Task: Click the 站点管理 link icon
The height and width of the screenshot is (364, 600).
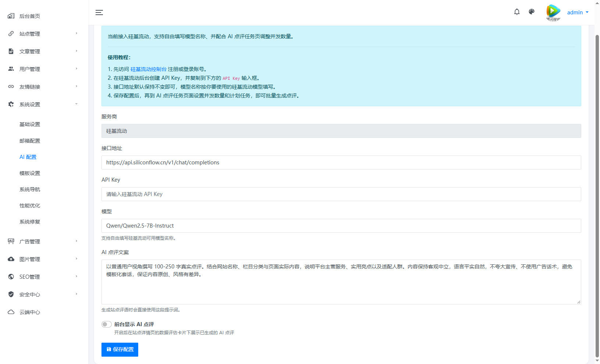Action: (x=11, y=33)
